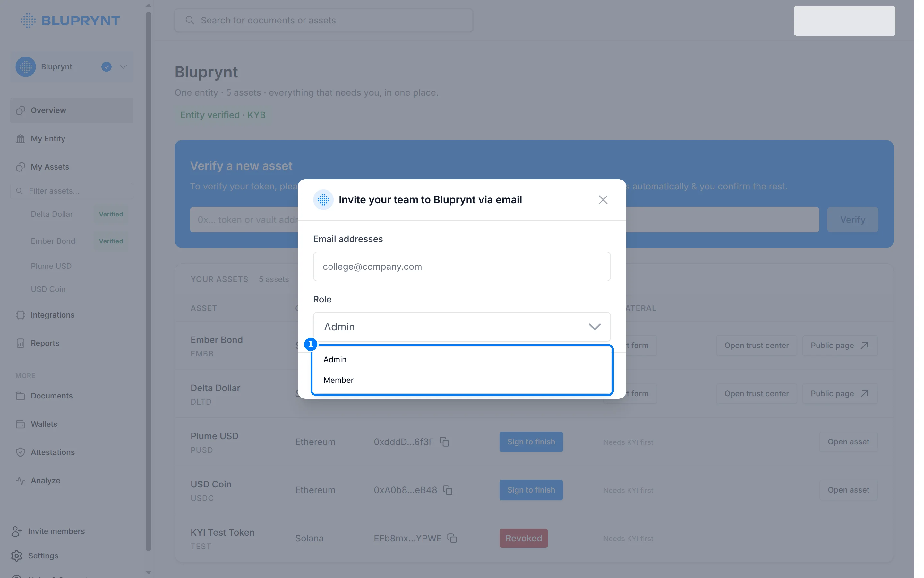Viewport: 924px width, 578px height.
Task: Open the Analyze activity icon
Action: 21,481
